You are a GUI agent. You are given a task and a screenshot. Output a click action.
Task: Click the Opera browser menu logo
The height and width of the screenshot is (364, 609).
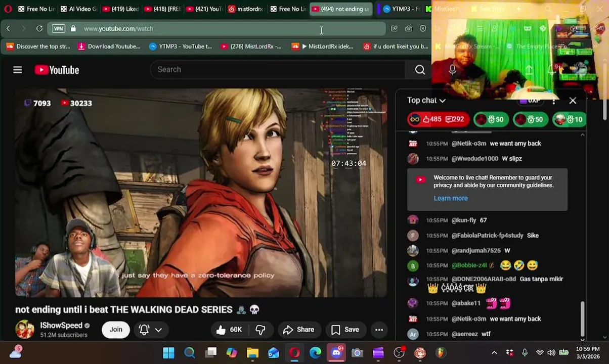[8, 9]
